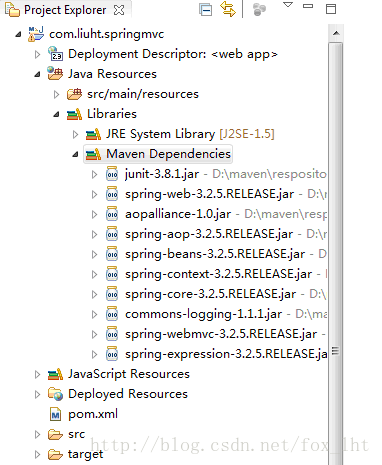Expand JRE System Library [J2SE-1.5]

tap(75, 134)
